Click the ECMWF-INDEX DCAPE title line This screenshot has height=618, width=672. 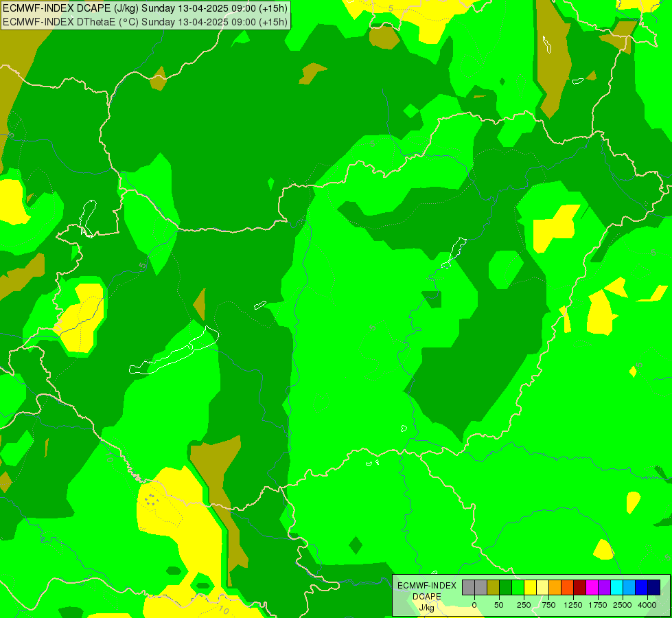coord(145,8)
